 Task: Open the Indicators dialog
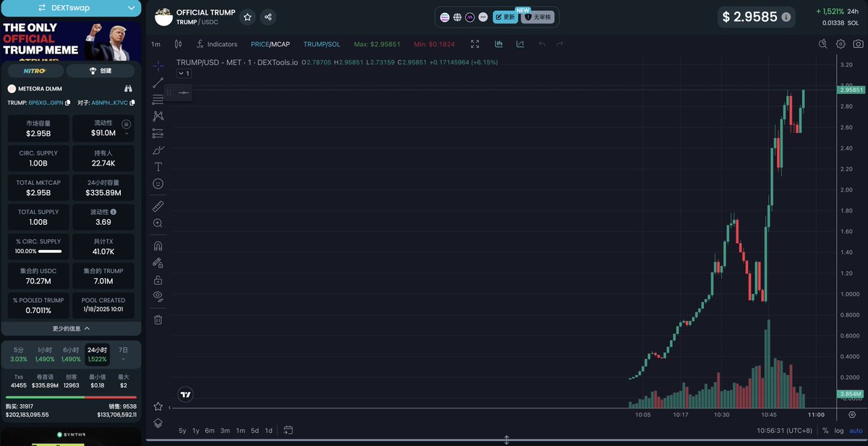[x=216, y=44]
